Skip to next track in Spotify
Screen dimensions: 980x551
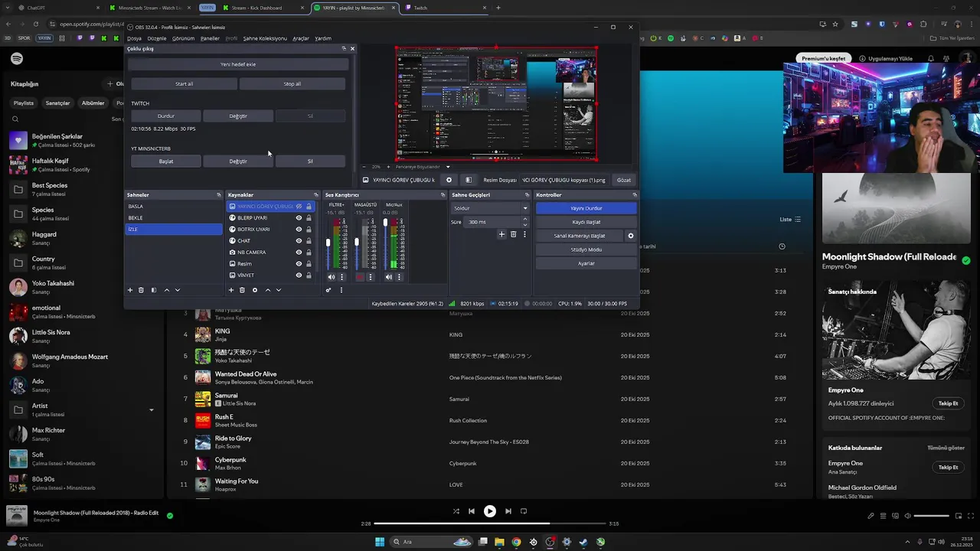pyautogui.click(x=508, y=511)
